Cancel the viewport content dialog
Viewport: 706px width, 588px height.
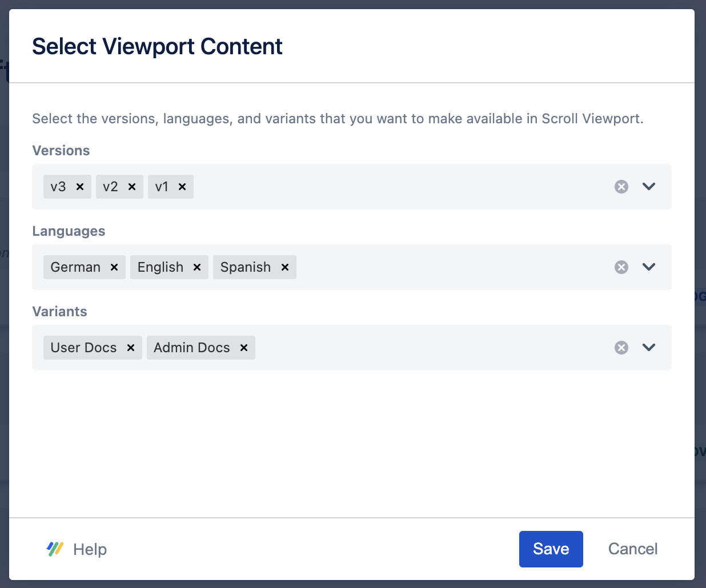point(632,549)
